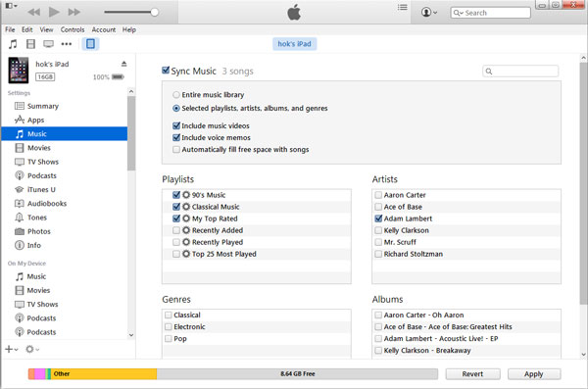Viewport: 588px width, 389px height.
Task: Click the Next track button
Action: click(74, 12)
